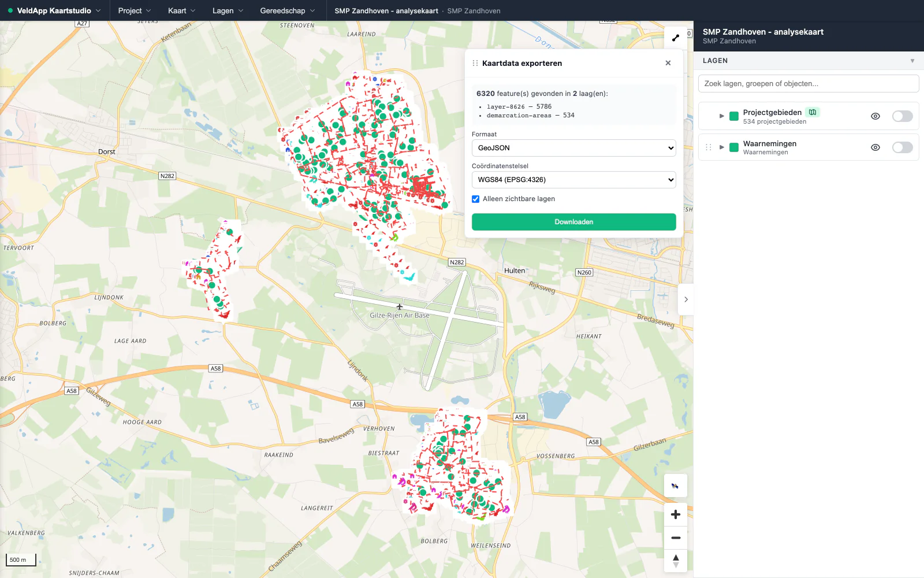Click the green status dot of VeldApp Kaartstudio
Viewport: 924px width, 578px height.
(x=10, y=10)
